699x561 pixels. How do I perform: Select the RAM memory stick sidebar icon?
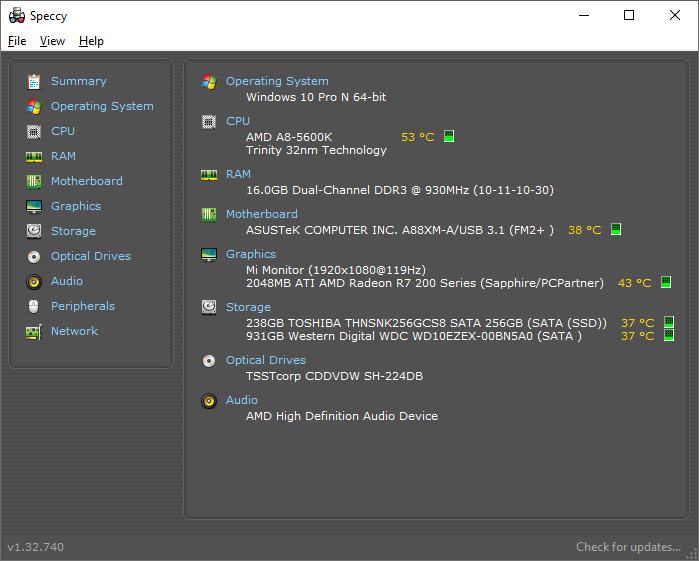(34, 156)
